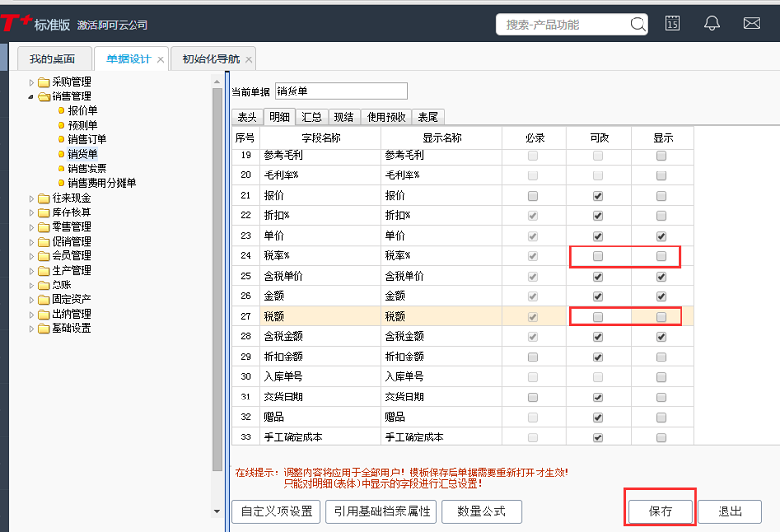Viewport: 780px width, 532px height.
Task: Click the 促销管理 folder icon
Action: (x=44, y=242)
